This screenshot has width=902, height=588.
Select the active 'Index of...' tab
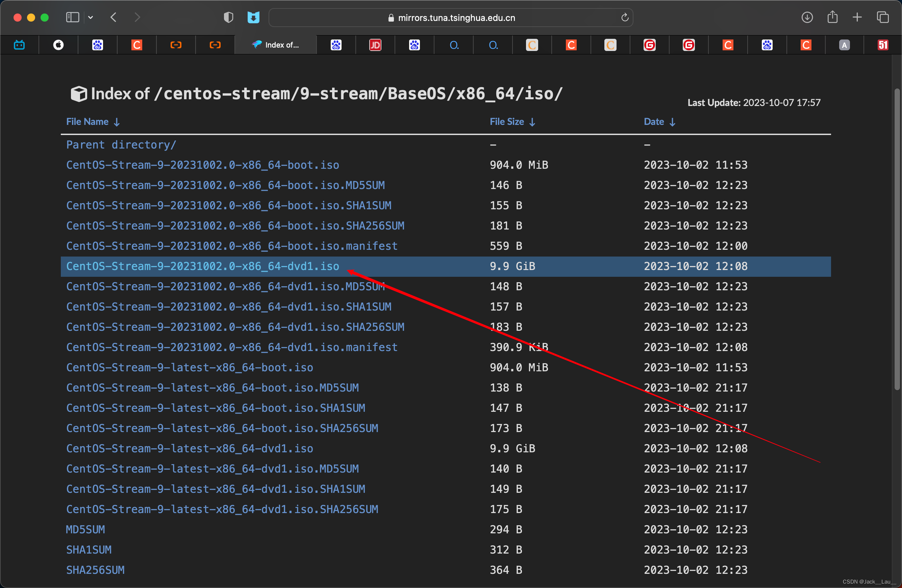coord(276,45)
